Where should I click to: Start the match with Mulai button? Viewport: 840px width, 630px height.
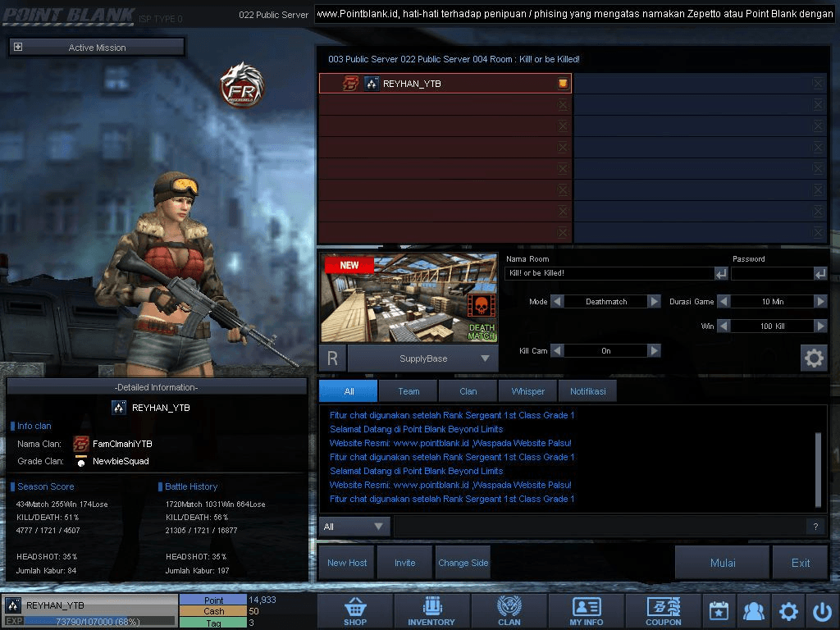point(723,563)
